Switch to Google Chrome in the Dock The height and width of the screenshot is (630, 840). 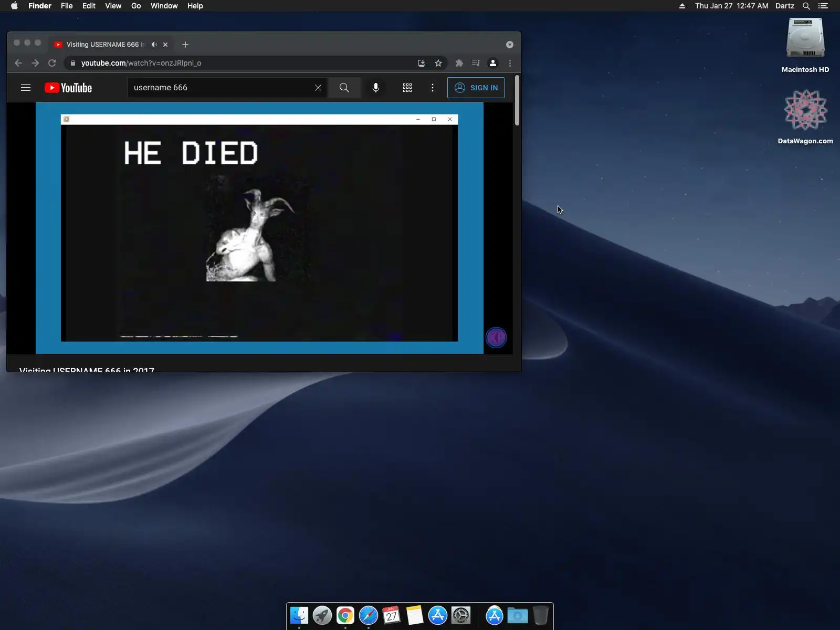(x=345, y=615)
